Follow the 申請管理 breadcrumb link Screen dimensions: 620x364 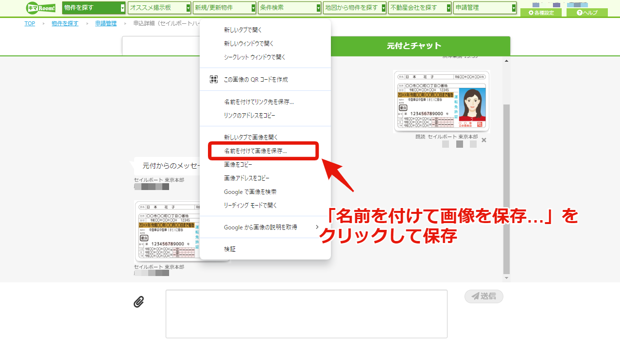coord(106,23)
